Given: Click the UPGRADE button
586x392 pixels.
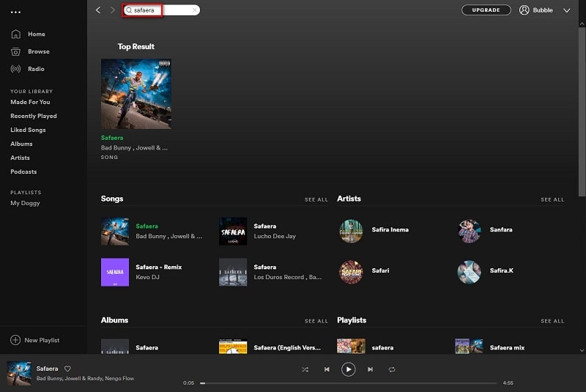Looking at the screenshot, I should (x=486, y=10).
